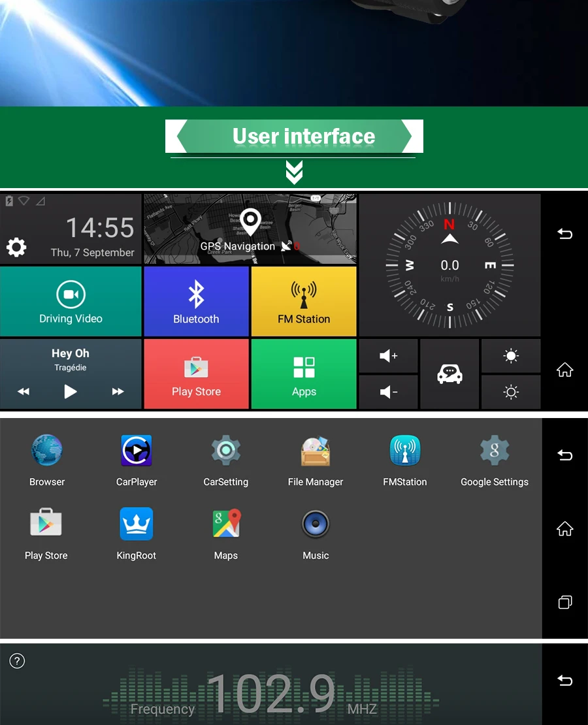Decrease volume with the speaker minus button

389,392
